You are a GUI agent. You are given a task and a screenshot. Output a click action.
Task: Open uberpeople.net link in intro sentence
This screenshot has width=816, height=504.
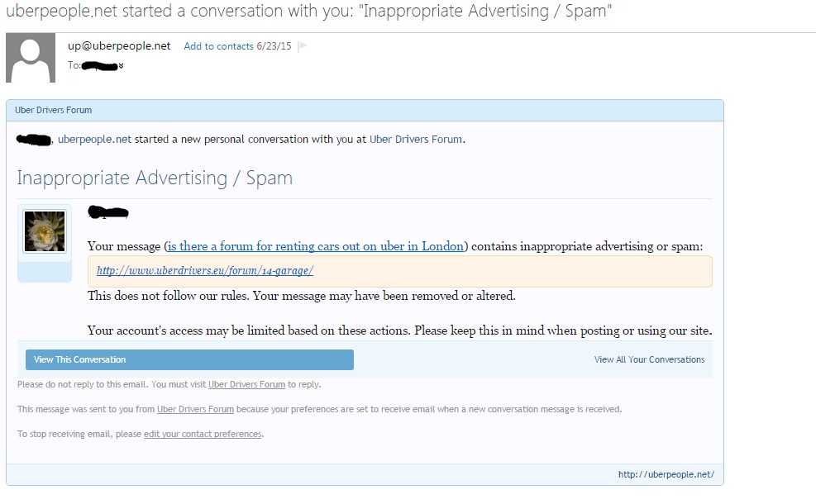tap(94, 140)
